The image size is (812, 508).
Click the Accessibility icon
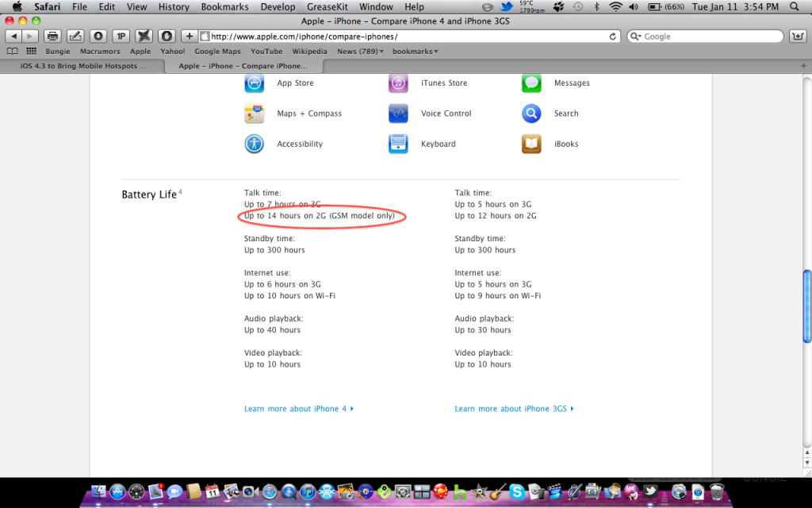(255, 144)
